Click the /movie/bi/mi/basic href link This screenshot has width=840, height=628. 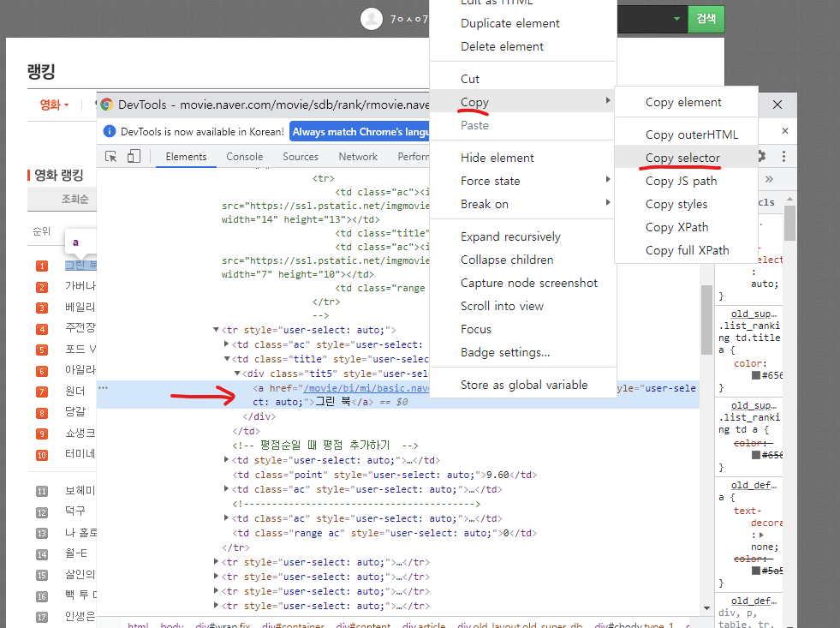tap(366, 388)
